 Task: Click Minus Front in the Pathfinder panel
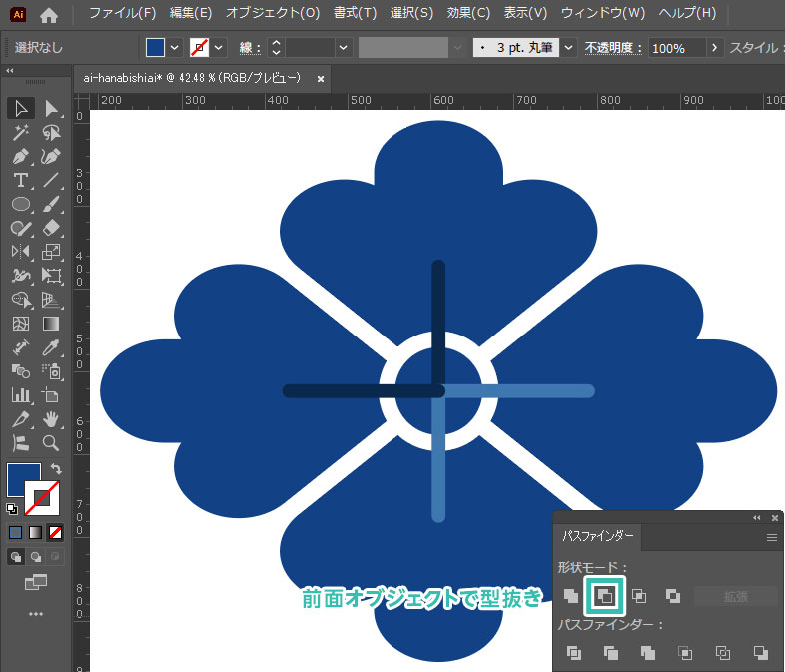click(x=605, y=596)
